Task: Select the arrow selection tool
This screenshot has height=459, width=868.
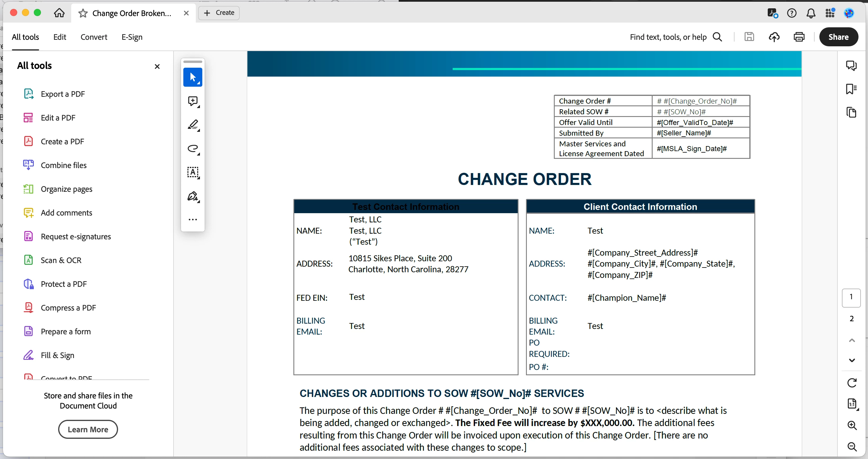Action: point(193,77)
